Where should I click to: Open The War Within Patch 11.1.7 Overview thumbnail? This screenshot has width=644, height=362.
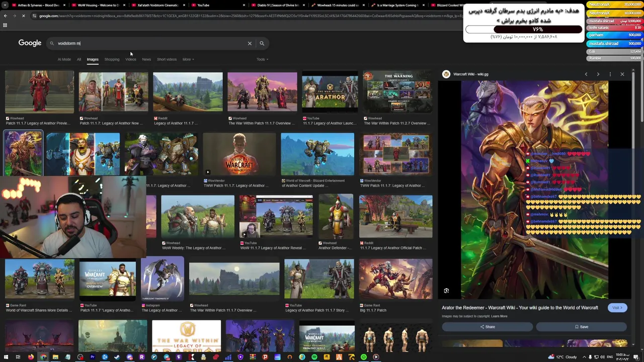[262, 92]
